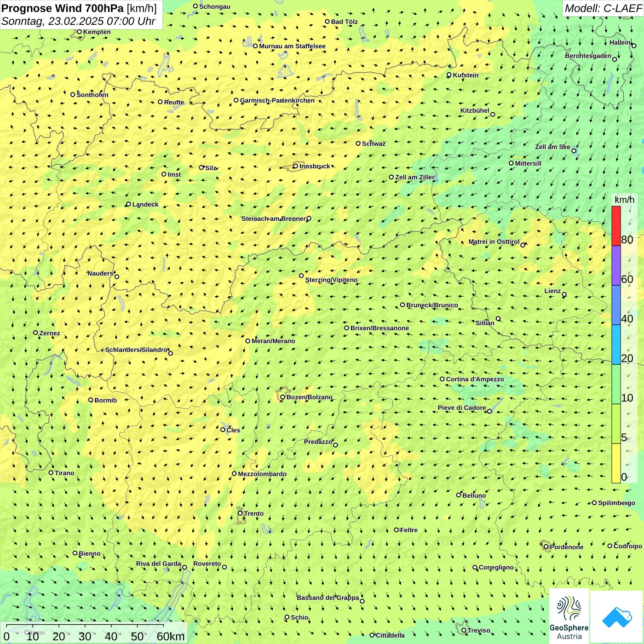Select the Treviso city marker
644x644 pixels.
464,630
